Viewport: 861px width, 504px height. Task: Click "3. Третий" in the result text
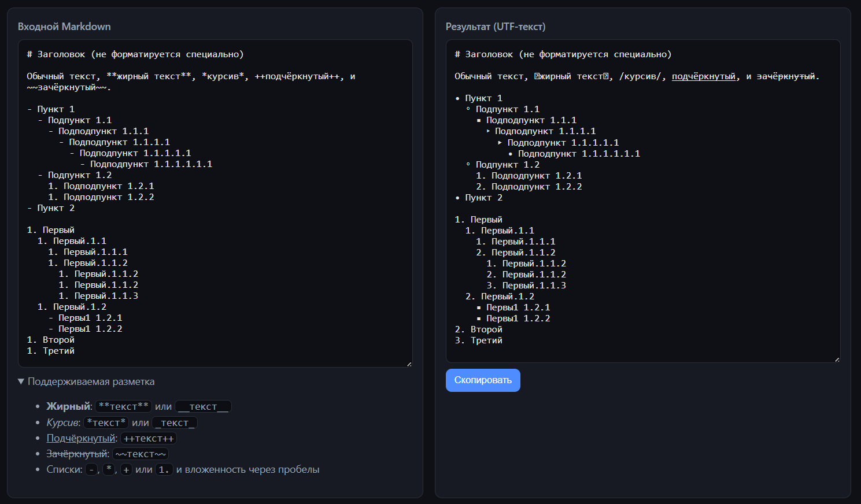[x=479, y=340]
